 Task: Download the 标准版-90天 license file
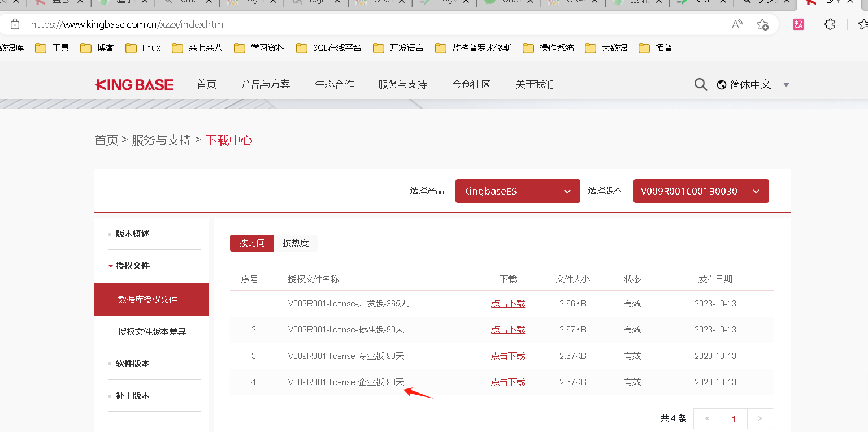[508, 330]
